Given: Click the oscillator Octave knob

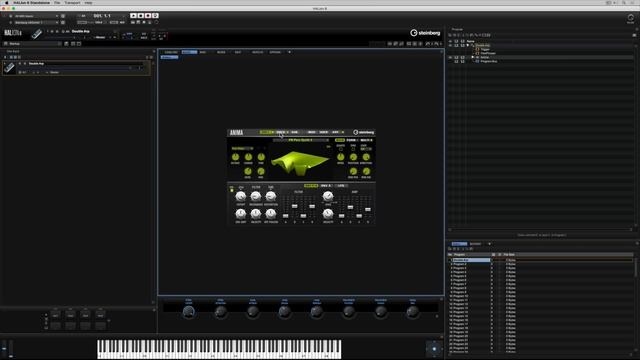Looking at the screenshot, I should tap(236, 157).
